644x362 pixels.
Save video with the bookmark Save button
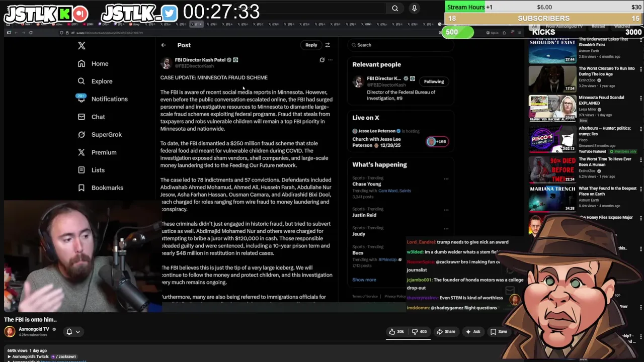pyautogui.click(x=499, y=332)
